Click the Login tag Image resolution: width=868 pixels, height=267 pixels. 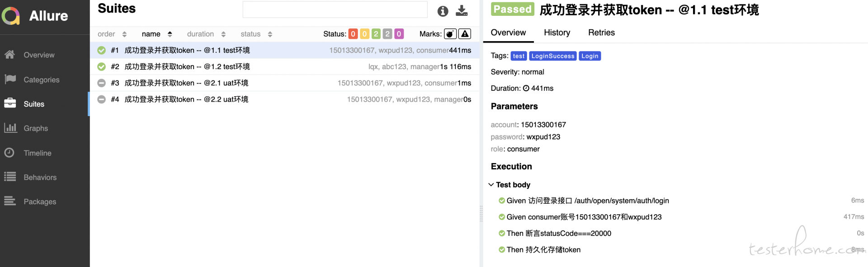(x=590, y=56)
